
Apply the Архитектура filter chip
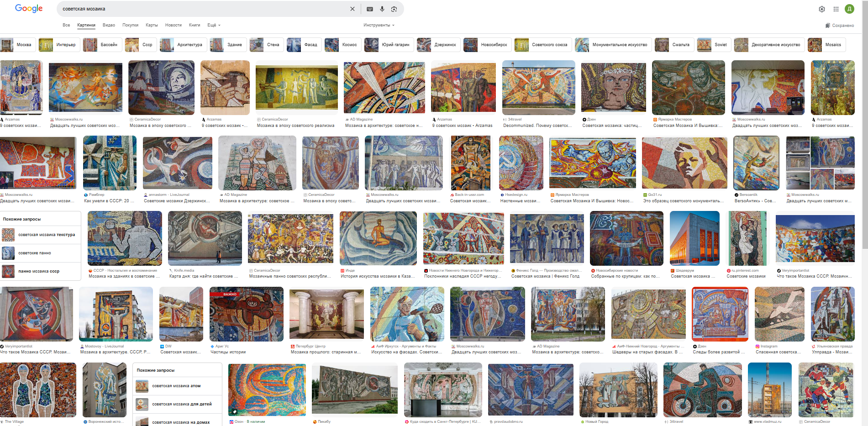click(183, 45)
